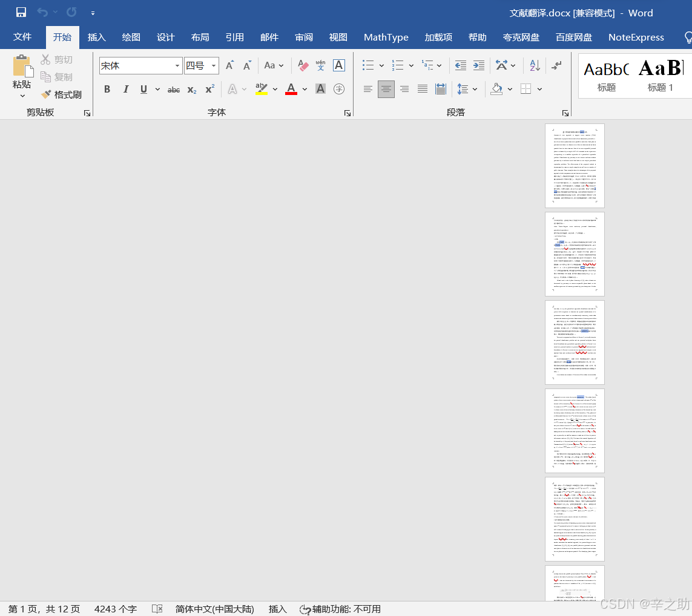692x616 pixels.
Task: Switch to the 设计 tab
Action: tap(165, 37)
